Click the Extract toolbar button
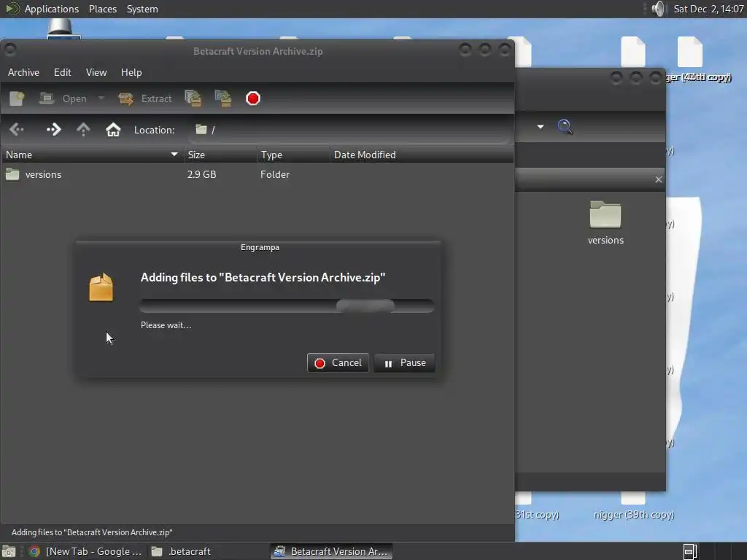 coord(145,98)
